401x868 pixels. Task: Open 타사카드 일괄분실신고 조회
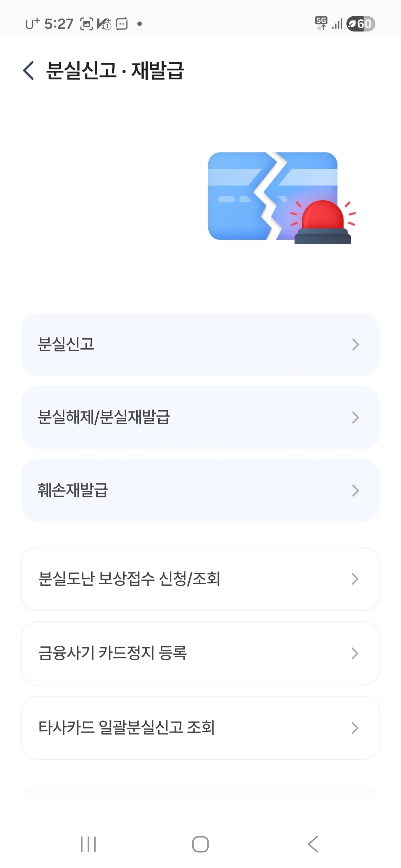tap(200, 728)
